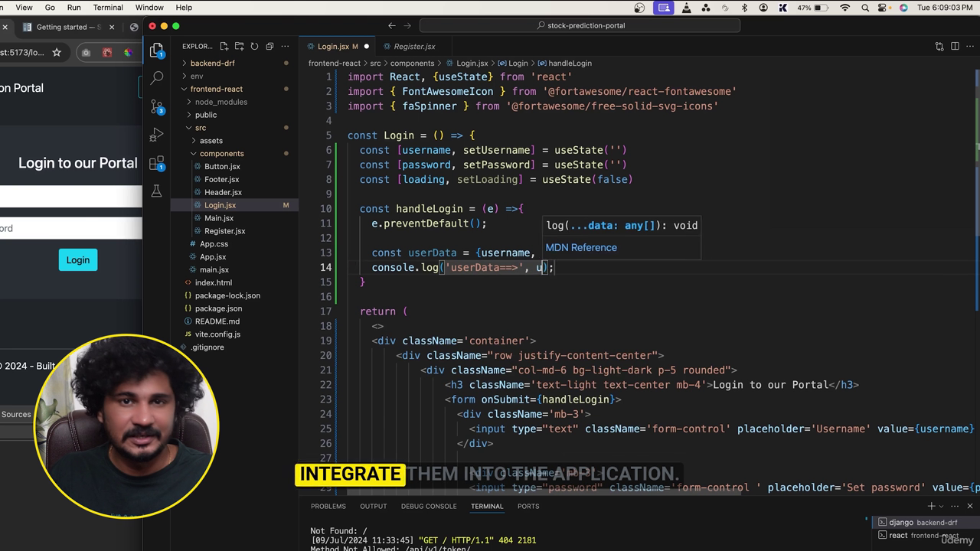This screenshot has width=980, height=551.
Task: Create a new folder in Explorer
Action: click(240, 46)
